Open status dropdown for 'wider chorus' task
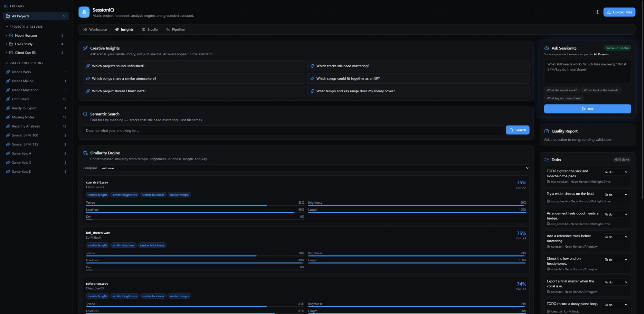 [x=615, y=195]
